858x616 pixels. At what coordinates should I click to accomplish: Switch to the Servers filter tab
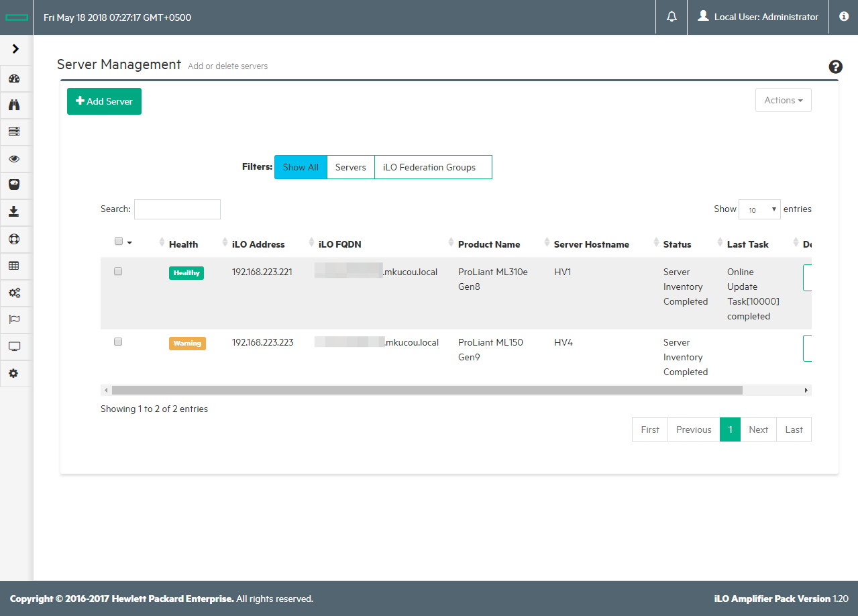pyautogui.click(x=350, y=167)
